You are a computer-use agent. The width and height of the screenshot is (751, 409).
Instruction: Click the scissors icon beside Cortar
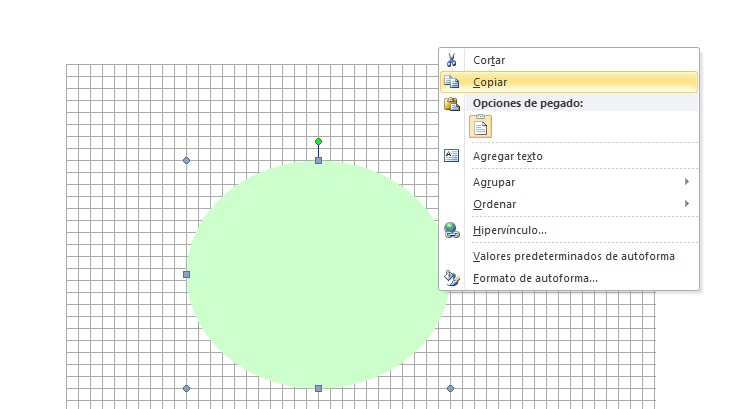(x=451, y=60)
